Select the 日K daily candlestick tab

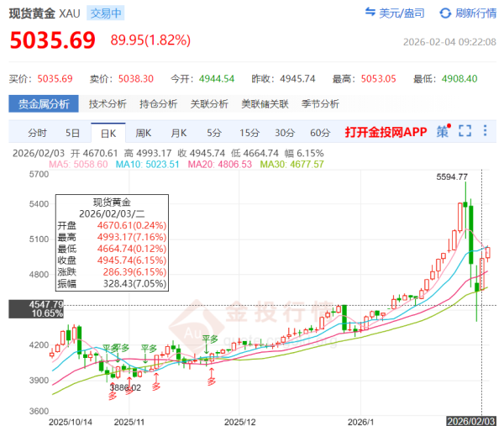108,133
